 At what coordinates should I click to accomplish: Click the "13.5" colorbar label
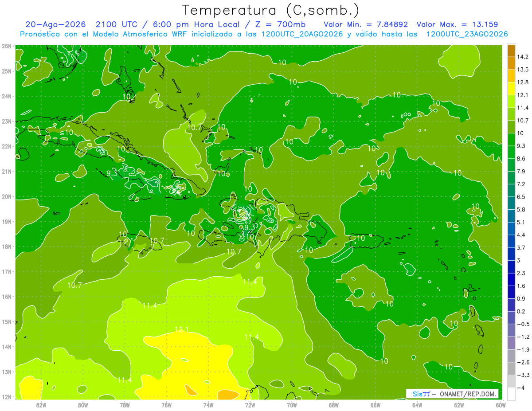click(x=523, y=70)
